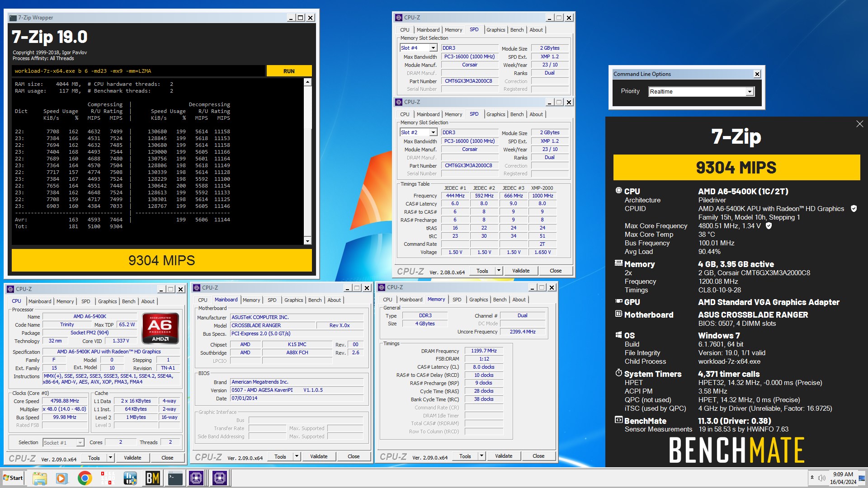Click the CPU section icon in BenchMate result
Screen dimensions: 868x488
pyautogui.click(x=618, y=191)
